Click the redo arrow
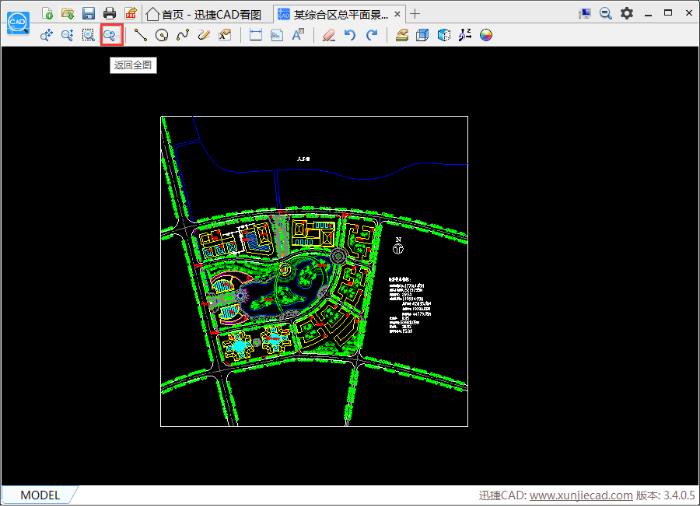700x506 pixels. [x=372, y=35]
